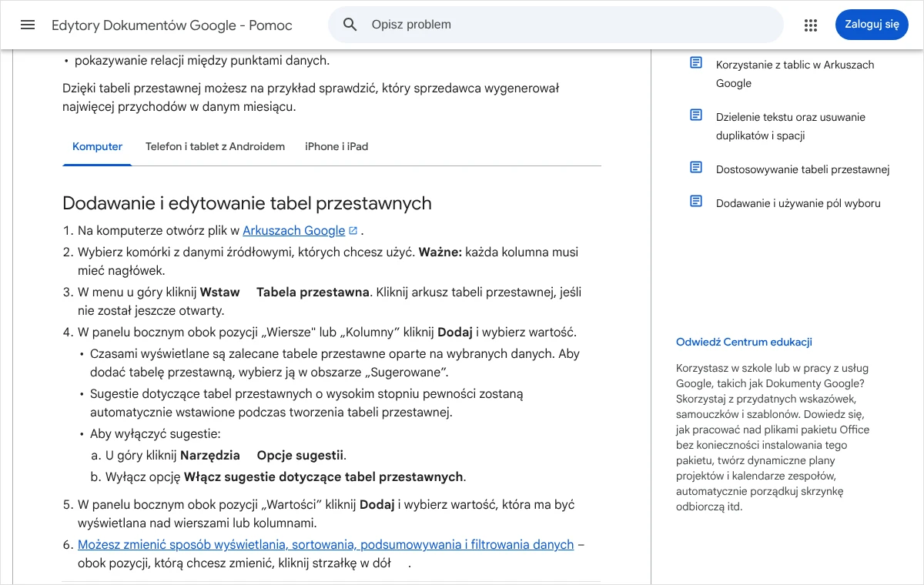
Task: Open Dzielenie tekstu oraz usuwanie duplikatów article
Action: tap(791, 126)
